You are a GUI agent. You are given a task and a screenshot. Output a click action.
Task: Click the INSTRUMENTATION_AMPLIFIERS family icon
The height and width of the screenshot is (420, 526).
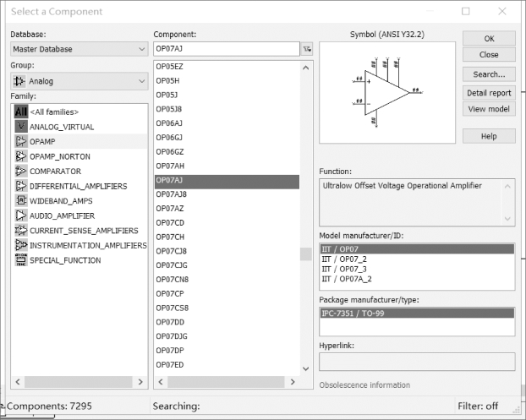(x=21, y=245)
